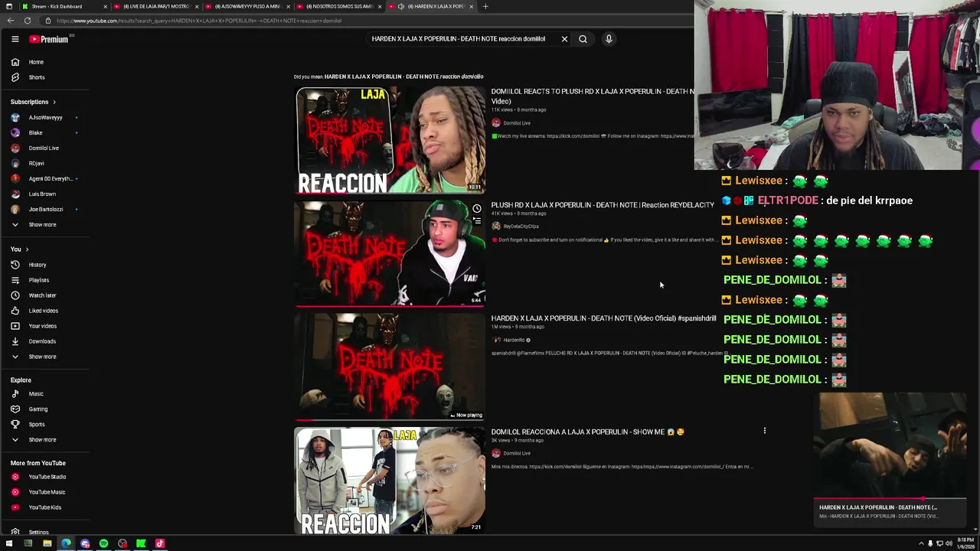Image resolution: width=980 pixels, height=551 pixels.
Task: Open Agent 00 Everything subscription
Action: coord(50,179)
